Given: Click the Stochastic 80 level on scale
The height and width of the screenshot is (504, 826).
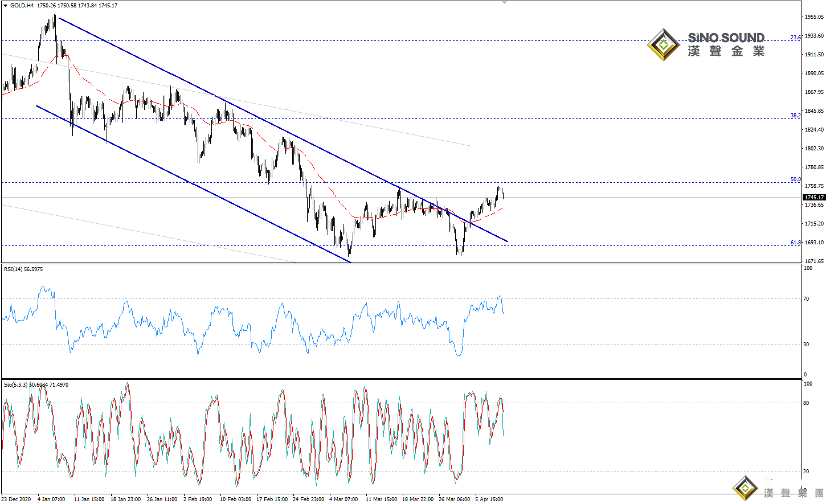Looking at the screenshot, I should [x=806, y=403].
